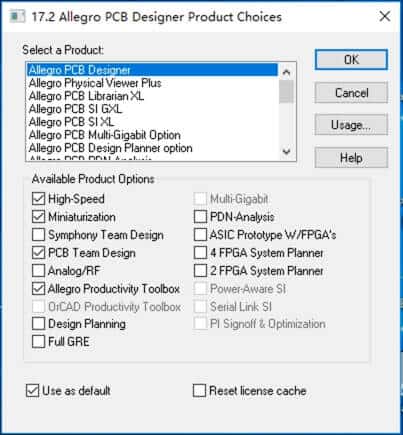Close the Product Choices dialog
Screen dimensions: 403x435
[x=385, y=16]
